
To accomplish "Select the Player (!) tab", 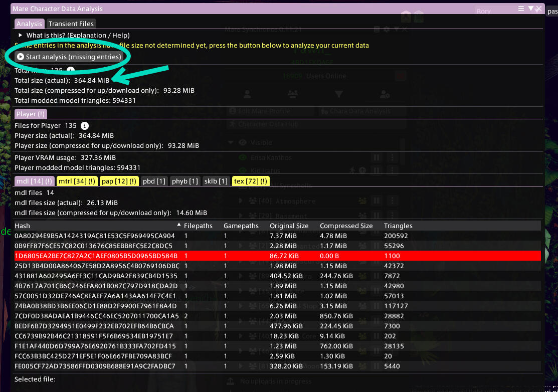I will pos(30,114).
